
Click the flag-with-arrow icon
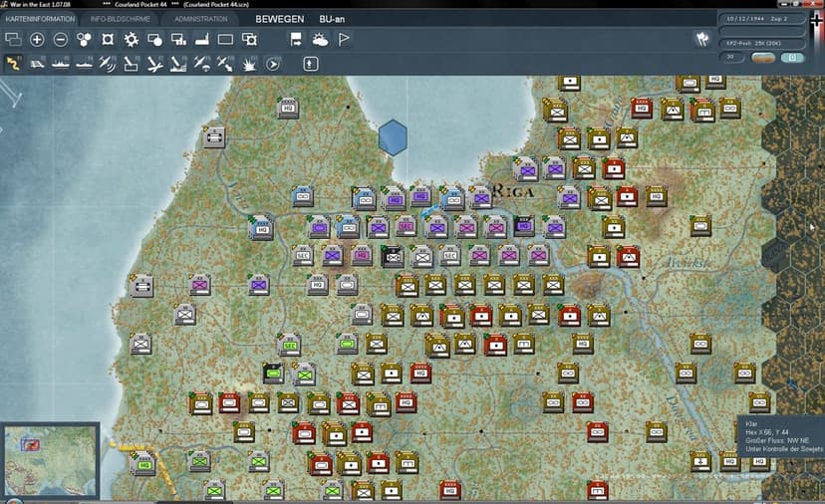(296, 40)
